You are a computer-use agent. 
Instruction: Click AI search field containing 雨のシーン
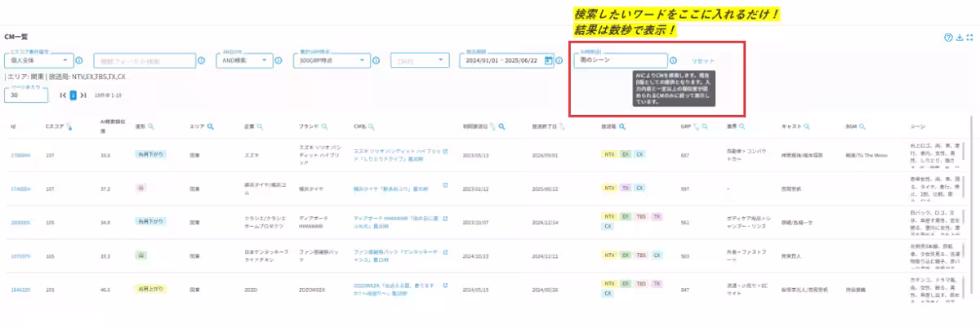620,60
